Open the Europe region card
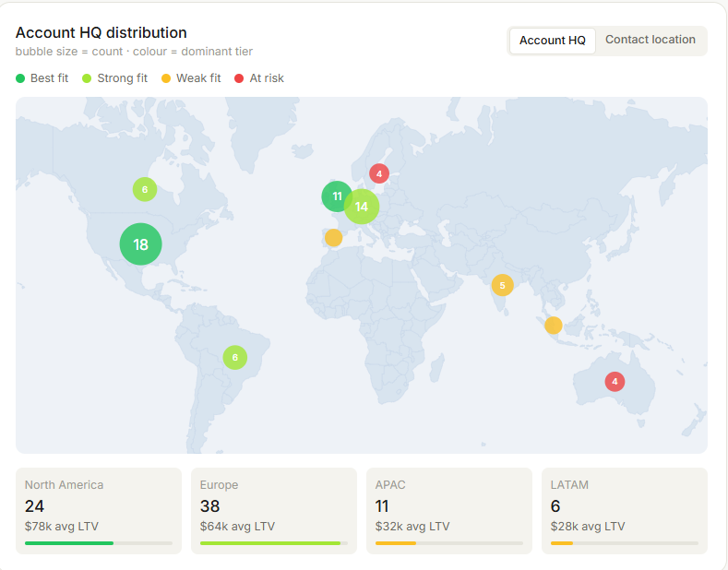The width and height of the screenshot is (728, 570). 274,511
